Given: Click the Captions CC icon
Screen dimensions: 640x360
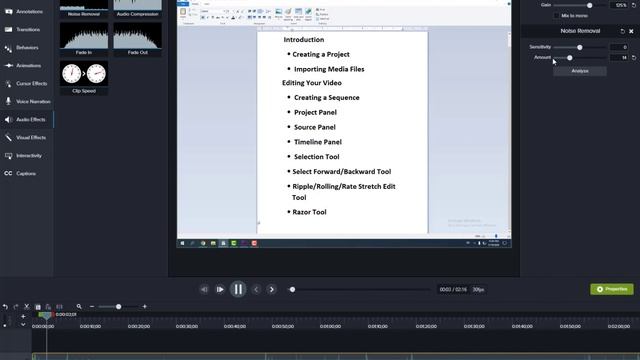Looking at the screenshot, I should tap(8, 173).
